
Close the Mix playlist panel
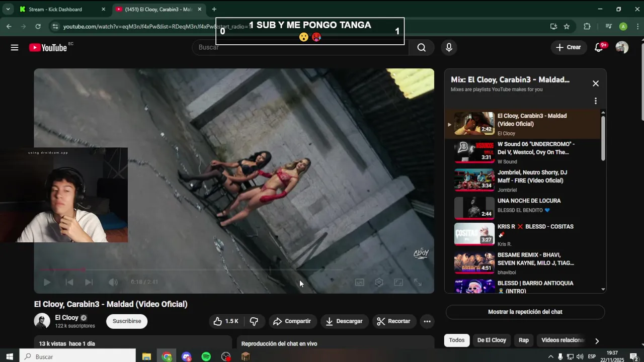click(x=596, y=83)
